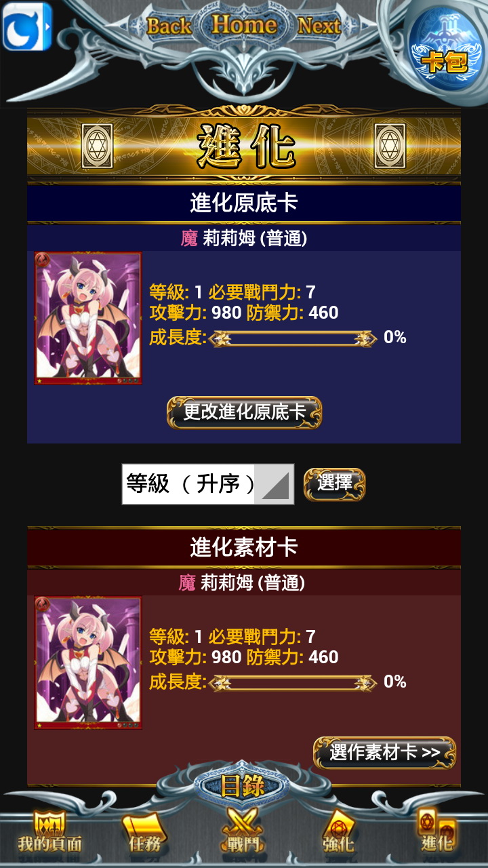The width and height of the screenshot is (488, 868).
Task: Click base card 成長度 progress bar
Action: tap(293, 338)
